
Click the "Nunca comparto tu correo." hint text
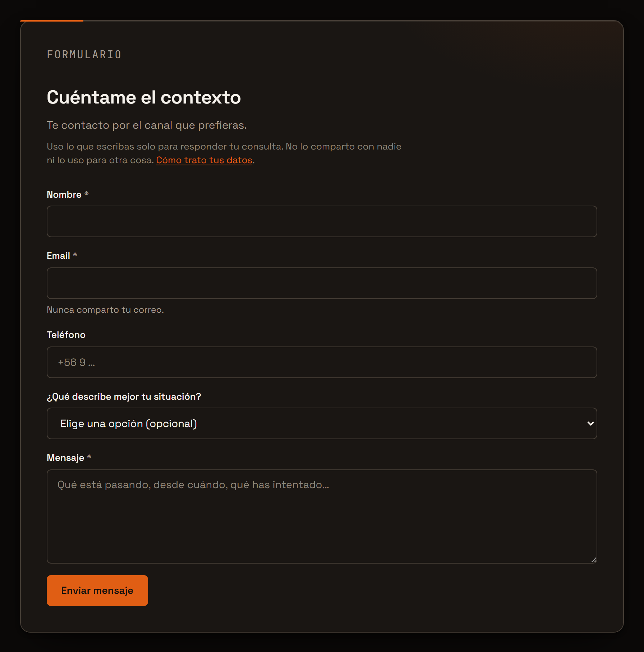pos(105,310)
